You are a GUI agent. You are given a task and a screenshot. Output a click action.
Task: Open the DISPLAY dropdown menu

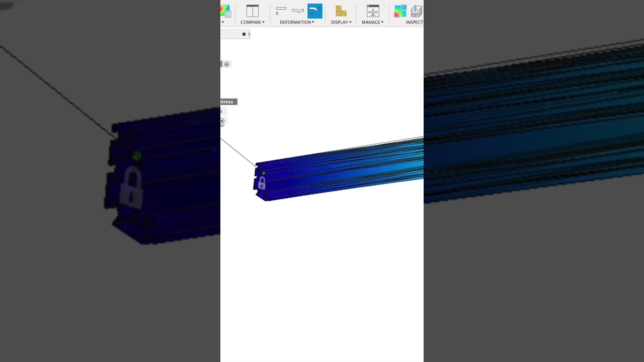pyautogui.click(x=341, y=22)
